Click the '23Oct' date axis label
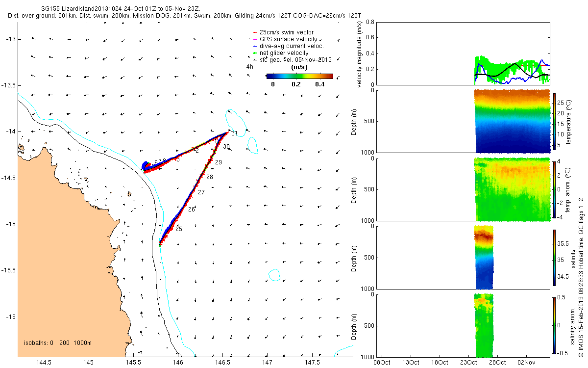The image size is (588, 368). 468,363
